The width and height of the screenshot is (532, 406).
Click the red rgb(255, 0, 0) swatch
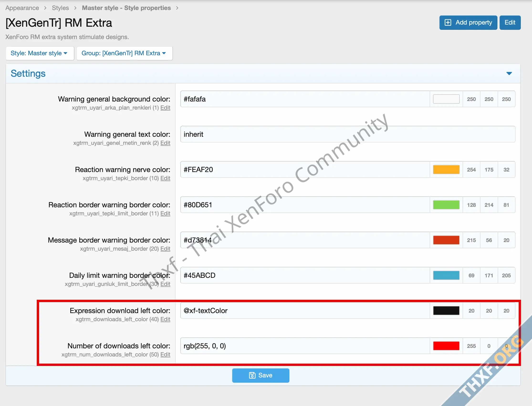pos(446,346)
